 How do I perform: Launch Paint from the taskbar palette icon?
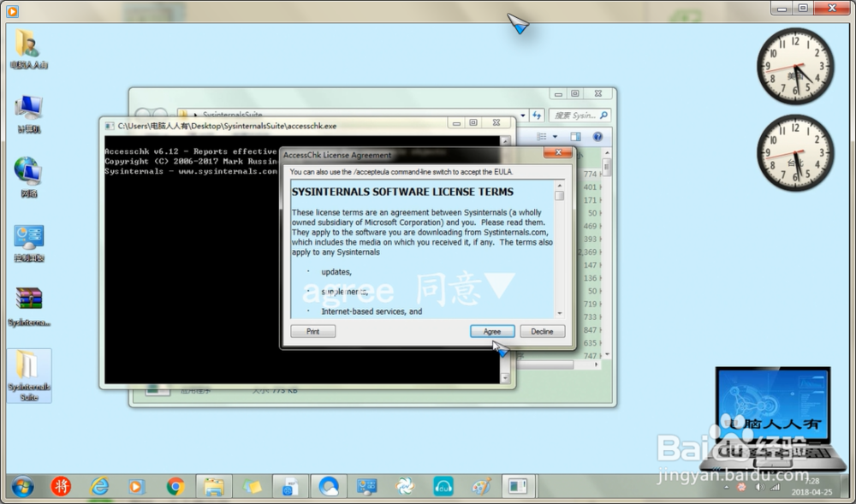(481, 486)
